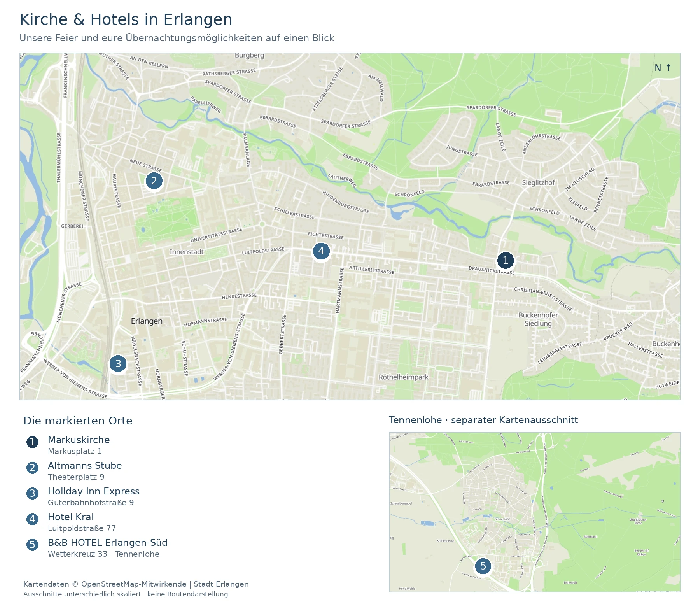The height and width of the screenshot is (603, 700).
Task: Click the title Kirche & Hotels in Erlangen
Action: 126,19
